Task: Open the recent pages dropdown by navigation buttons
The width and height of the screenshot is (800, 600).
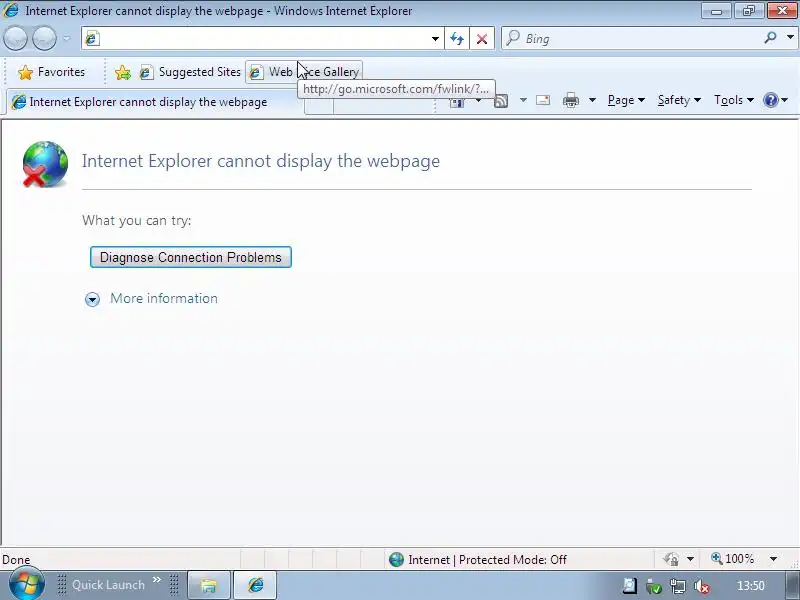Action: pyautogui.click(x=67, y=38)
